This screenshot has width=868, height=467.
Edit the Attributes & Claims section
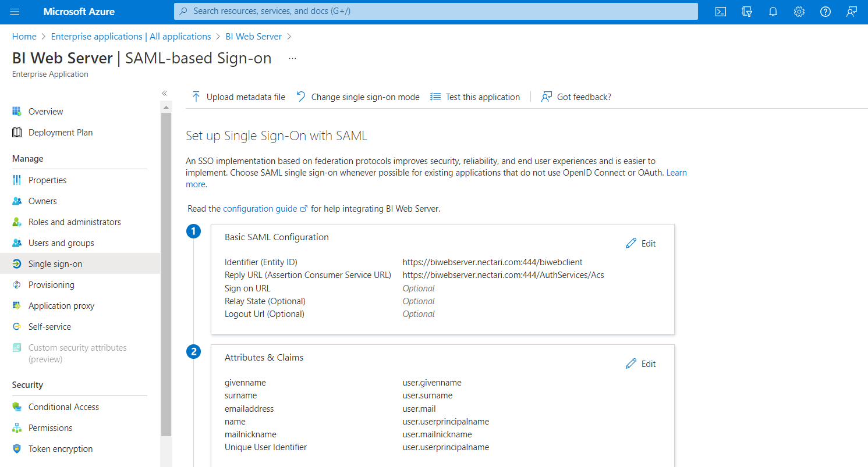point(640,364)
